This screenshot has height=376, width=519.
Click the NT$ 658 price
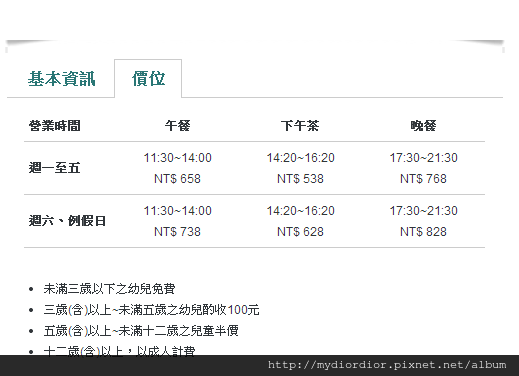pyautogui.click(x=177, y=179)
